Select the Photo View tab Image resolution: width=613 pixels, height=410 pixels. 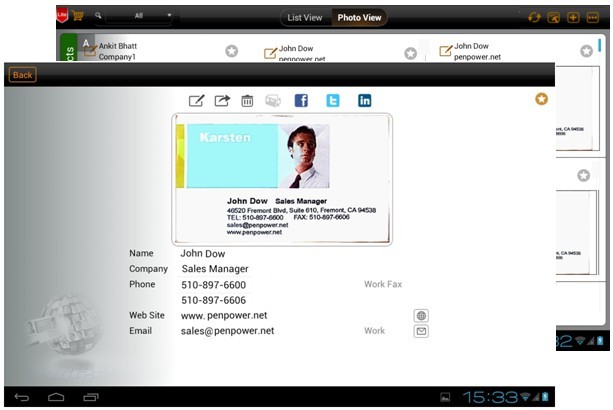(x=357, y=17)
